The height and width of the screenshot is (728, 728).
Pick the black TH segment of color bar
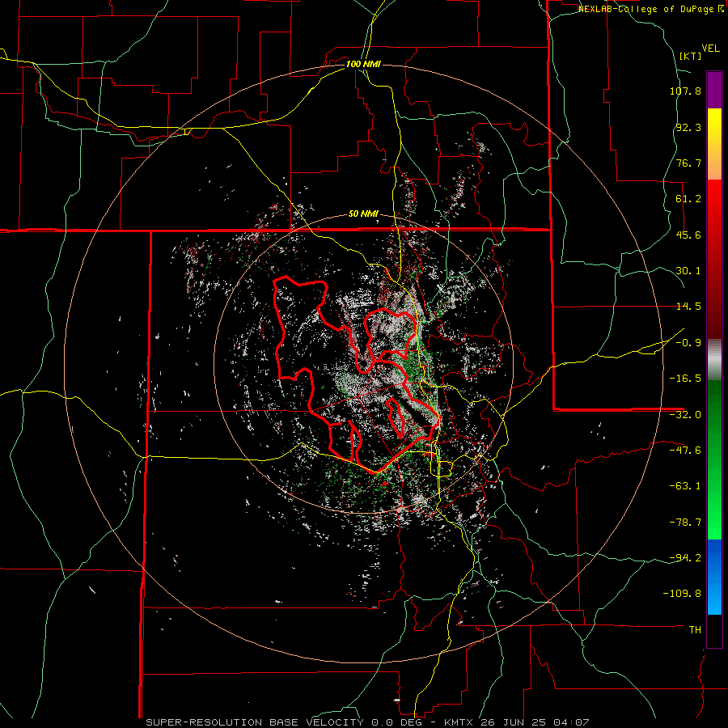click(x=714, y=631)
